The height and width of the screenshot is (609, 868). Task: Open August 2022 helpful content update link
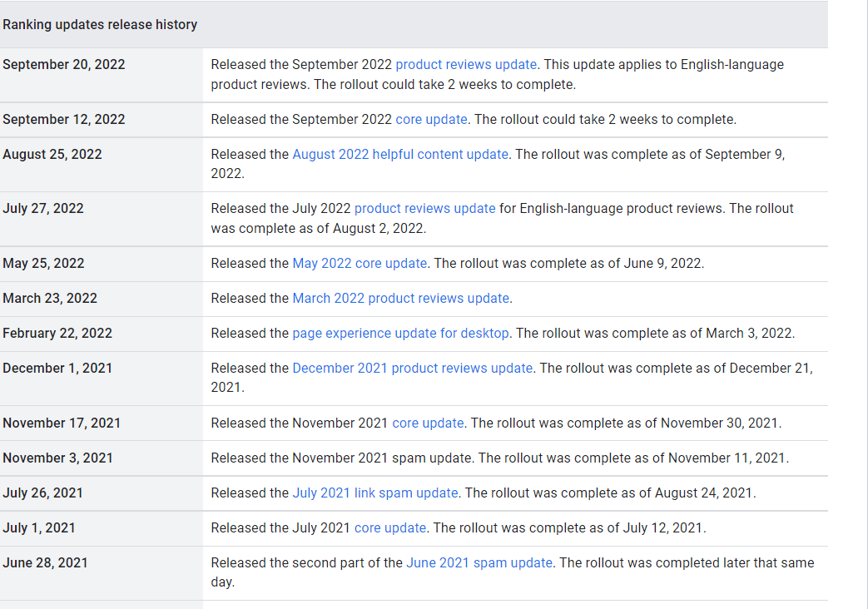(x=400, y=155)
